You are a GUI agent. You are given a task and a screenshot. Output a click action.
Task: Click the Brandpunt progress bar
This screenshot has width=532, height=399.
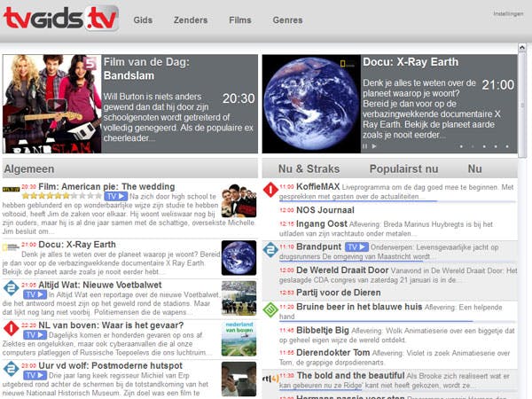coord(397,262)
